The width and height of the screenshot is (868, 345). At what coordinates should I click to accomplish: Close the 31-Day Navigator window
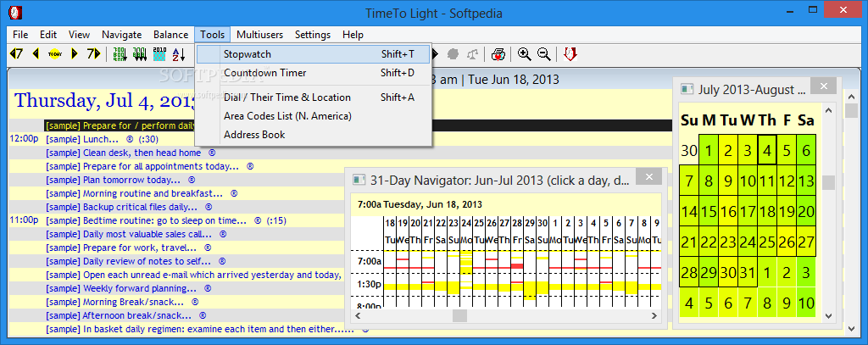click(x=650, y=177)
